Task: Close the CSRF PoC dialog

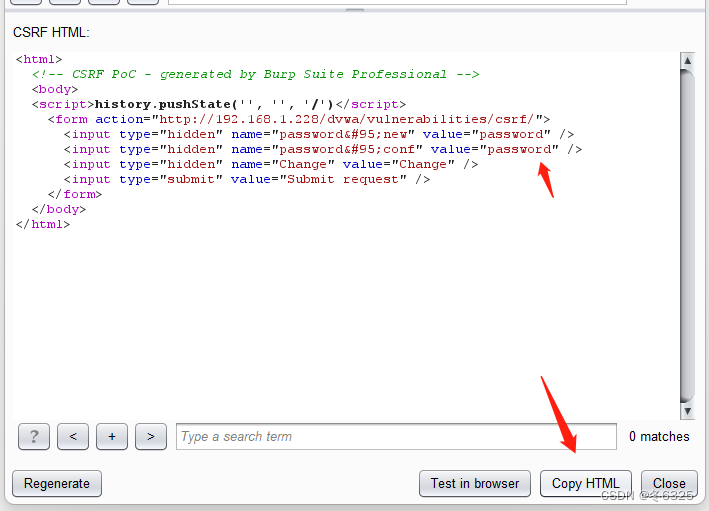Action: point(669,483)
